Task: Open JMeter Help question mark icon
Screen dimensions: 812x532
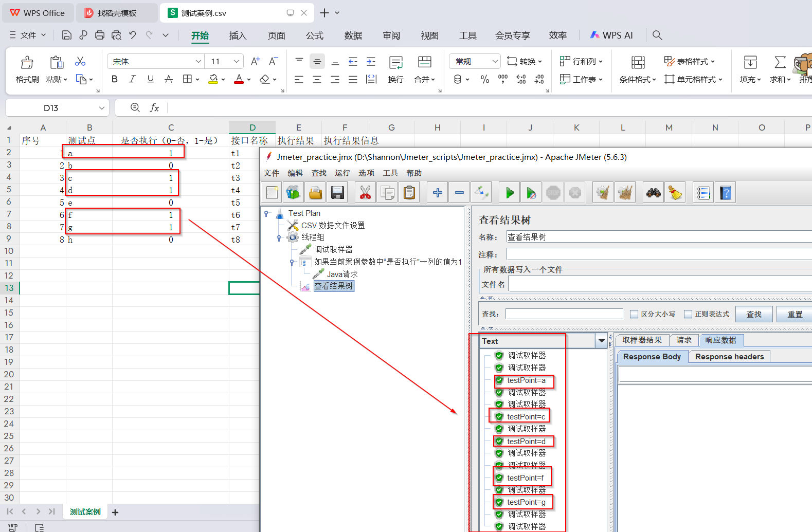Action: (x=725, y=193)
